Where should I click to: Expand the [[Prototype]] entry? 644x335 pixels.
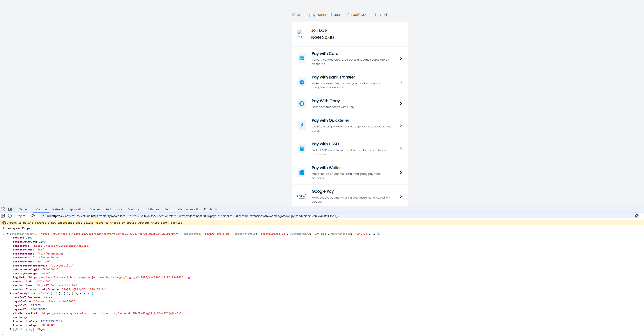click(11, 329)
